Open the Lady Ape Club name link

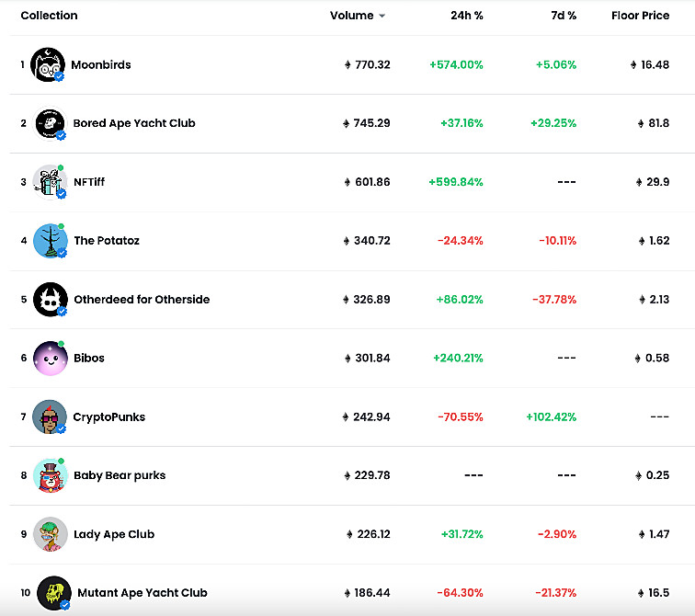coord(114,534)
